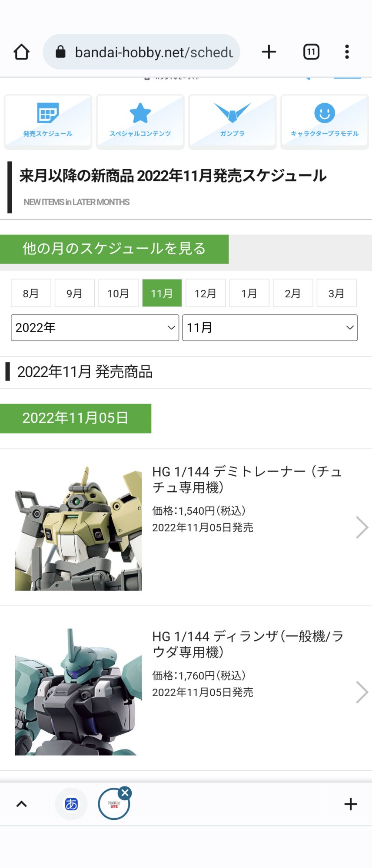Expand the bottom tab strip chevron

(x=21, y=804)
